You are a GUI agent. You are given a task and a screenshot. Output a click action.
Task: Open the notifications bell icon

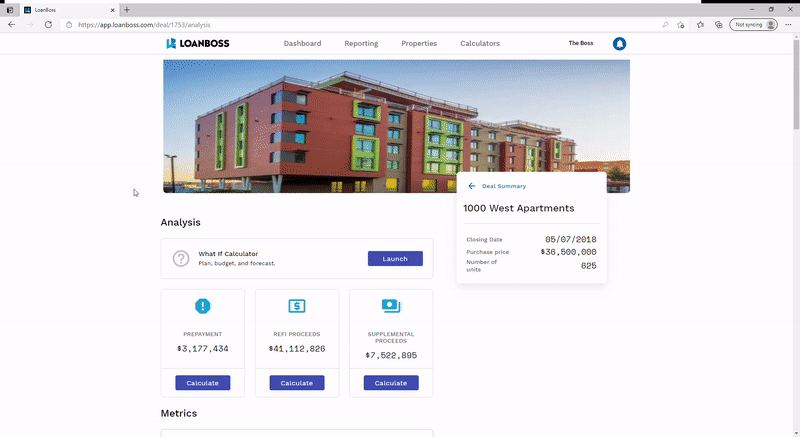pos(619,44)
